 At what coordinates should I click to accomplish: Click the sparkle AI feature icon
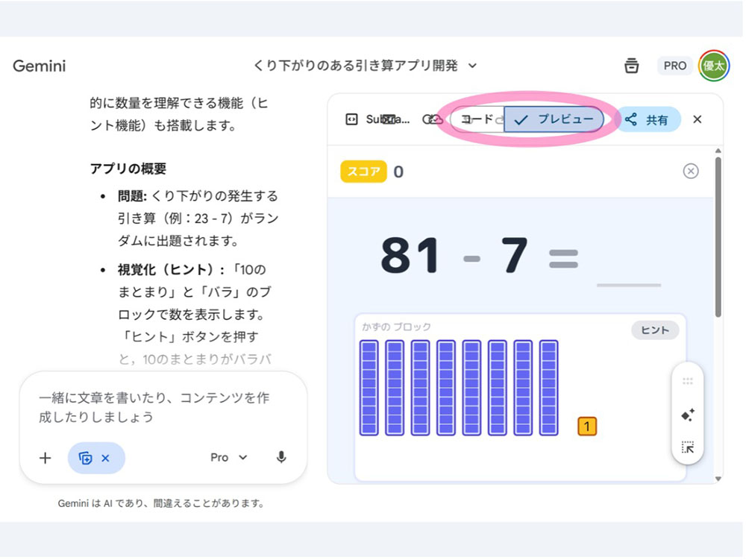(x=688, y=415)
